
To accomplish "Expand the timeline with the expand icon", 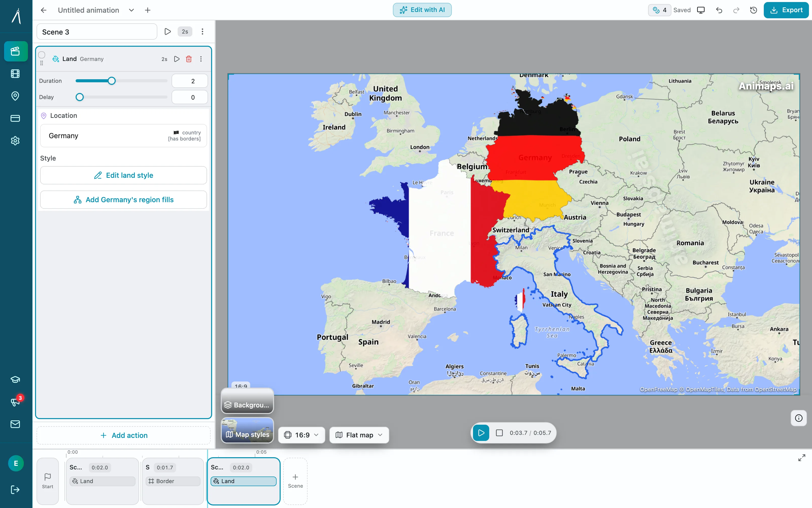I will pyautogui.click(x=802, y=458).
